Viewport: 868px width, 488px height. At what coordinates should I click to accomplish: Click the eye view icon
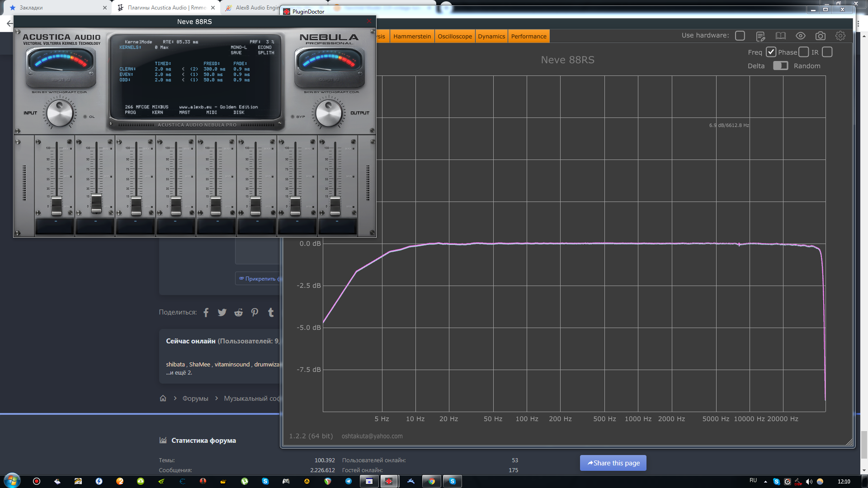801,36
